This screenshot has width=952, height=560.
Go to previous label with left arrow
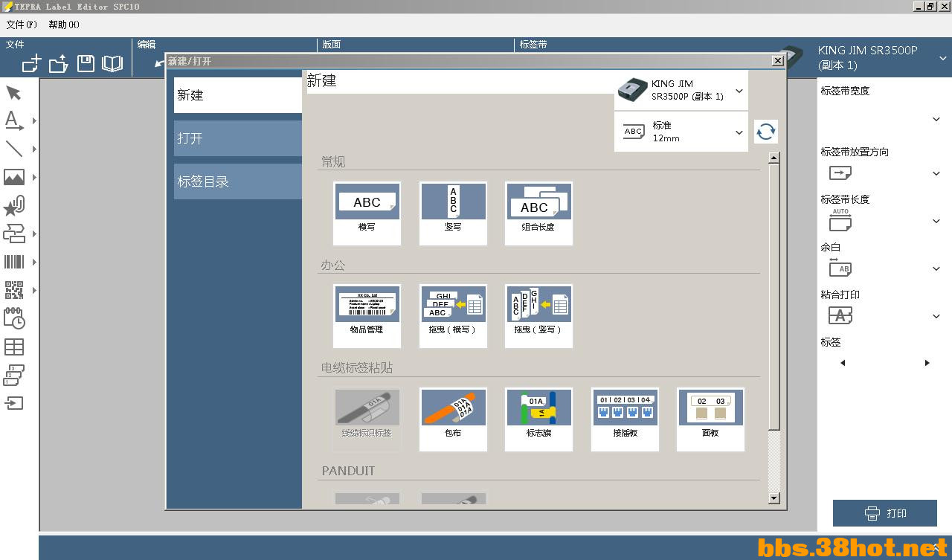click(x=843, y=363)
